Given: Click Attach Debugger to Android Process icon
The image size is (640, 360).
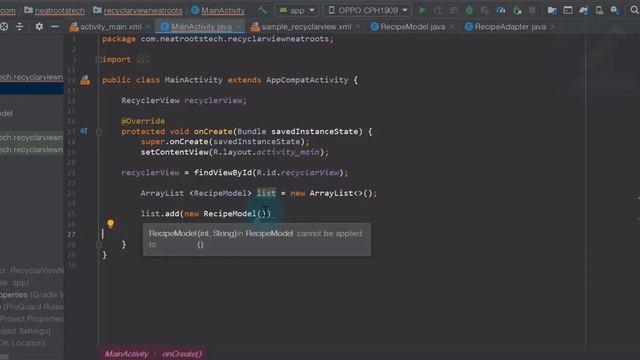Looking at the screenshot, I should coord(517,10).
